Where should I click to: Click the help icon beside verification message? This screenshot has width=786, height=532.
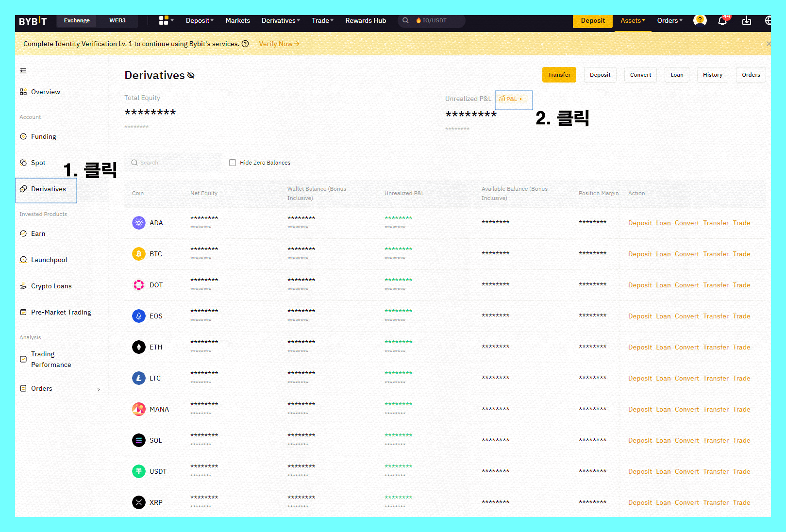245,44
